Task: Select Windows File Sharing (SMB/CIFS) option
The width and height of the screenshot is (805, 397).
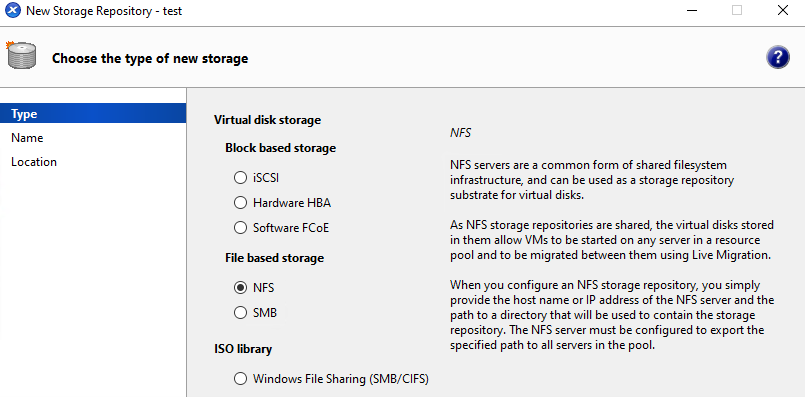Action: (240, 379)
